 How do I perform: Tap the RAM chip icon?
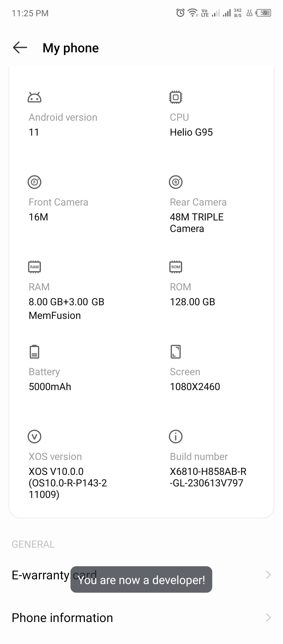[34, 267]
